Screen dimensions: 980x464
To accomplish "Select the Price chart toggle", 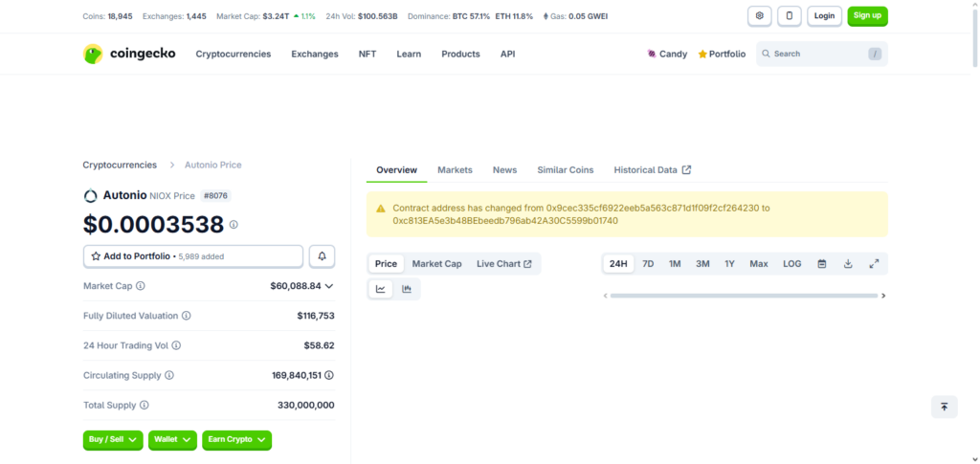I will 386,263.
